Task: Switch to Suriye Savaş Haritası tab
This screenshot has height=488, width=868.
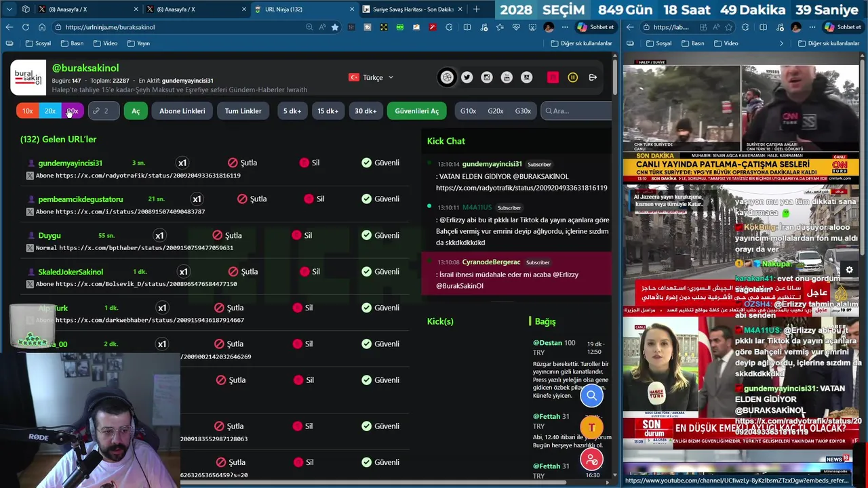Action: 411,9
